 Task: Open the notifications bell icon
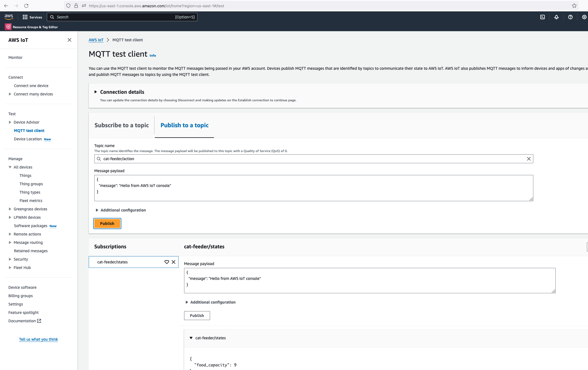(x=556, y=17)
